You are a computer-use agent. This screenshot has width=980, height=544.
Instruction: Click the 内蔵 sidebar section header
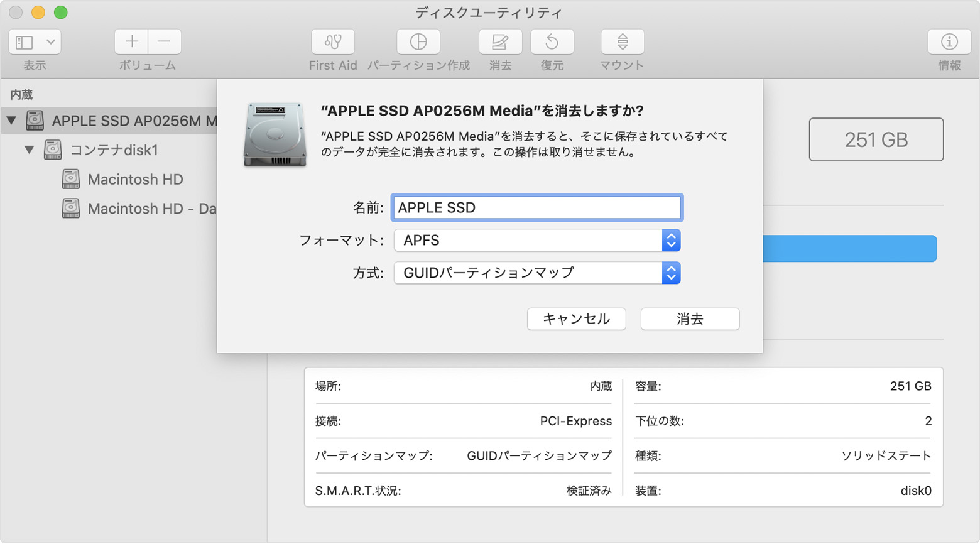coord(21,95)
